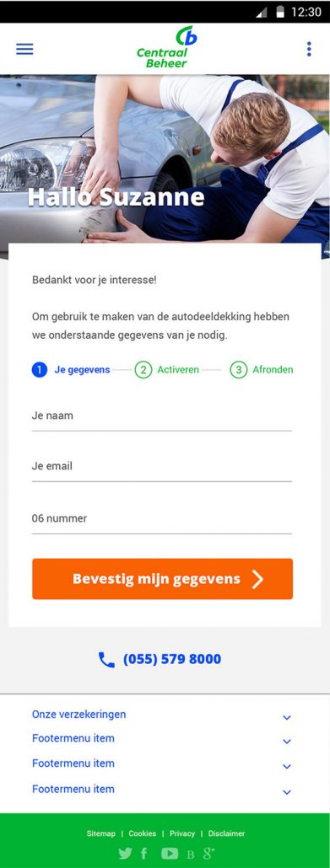
Task: Select step 3 Afronden
Action: [x=262, y=370]
